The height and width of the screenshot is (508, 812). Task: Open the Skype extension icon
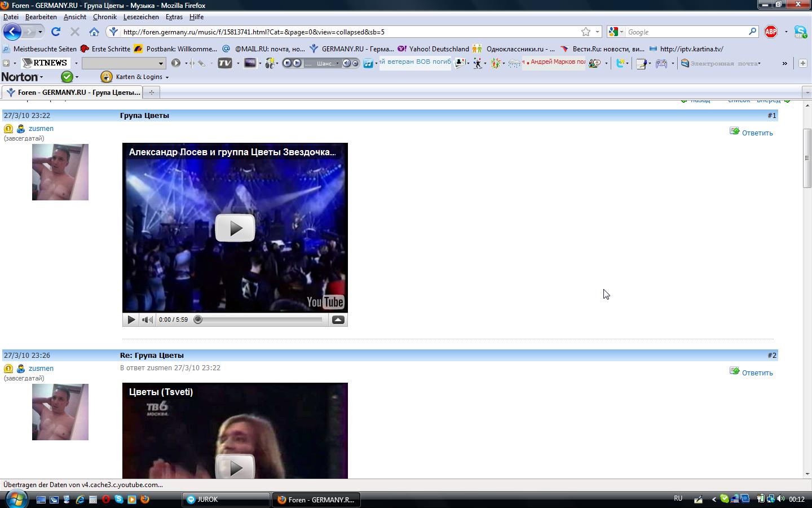tap(800, 32)
